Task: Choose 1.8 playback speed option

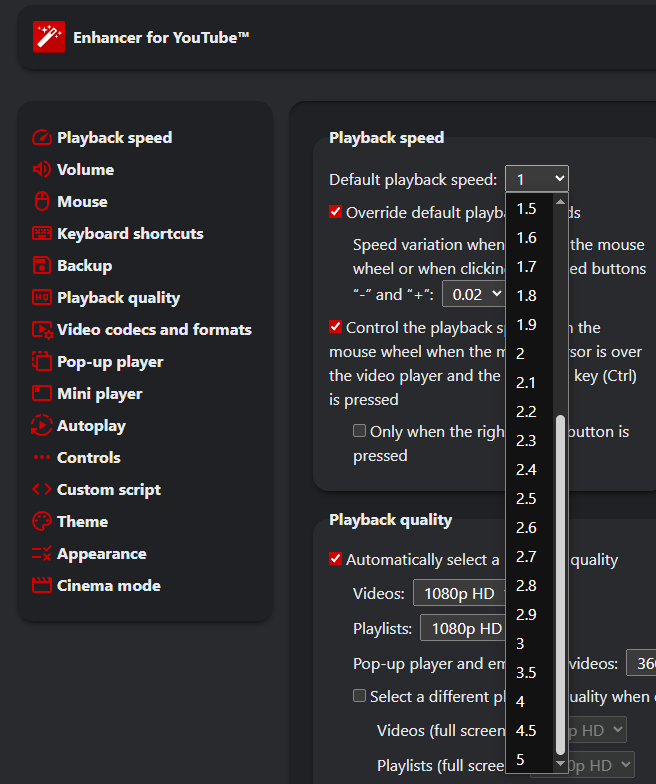Action: click(x=529, y=296)
